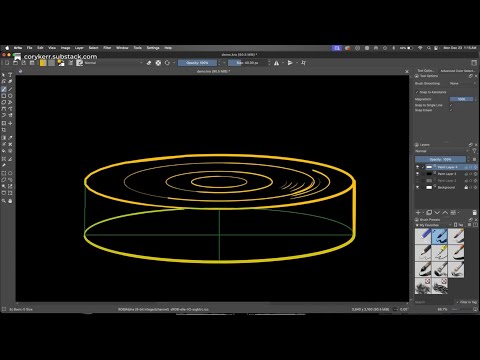Viewport: 480px width, 360px height.
Task: Switch to Tool Options tab
Action: point(426,71)
